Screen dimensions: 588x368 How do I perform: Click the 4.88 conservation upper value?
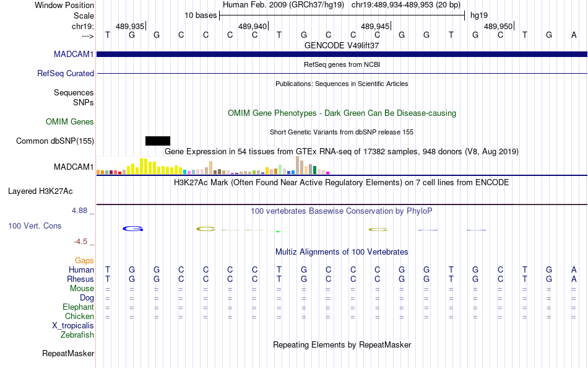click(x=79, y=211)
